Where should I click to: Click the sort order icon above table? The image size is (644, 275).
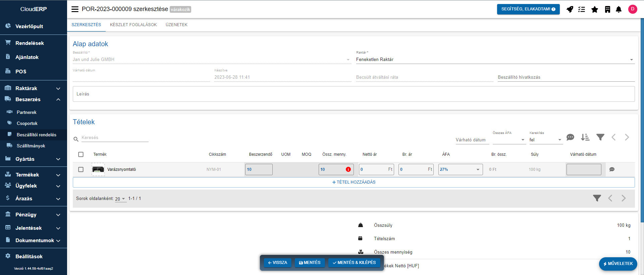585,137
